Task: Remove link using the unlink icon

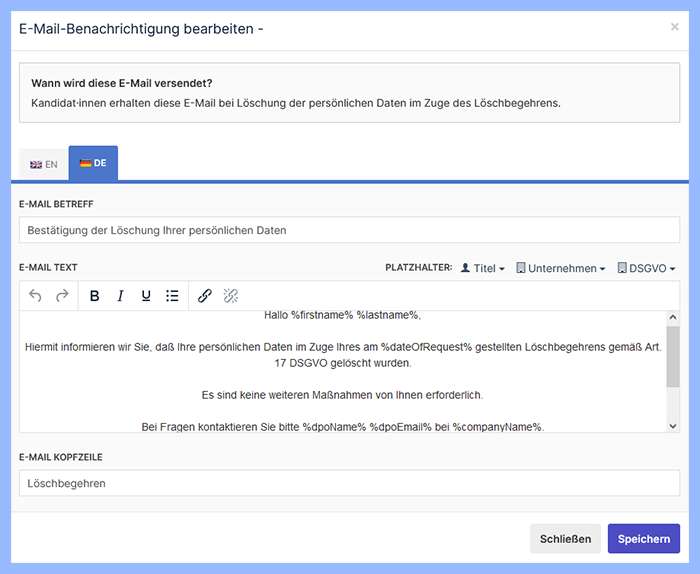Action: (231, 296)
